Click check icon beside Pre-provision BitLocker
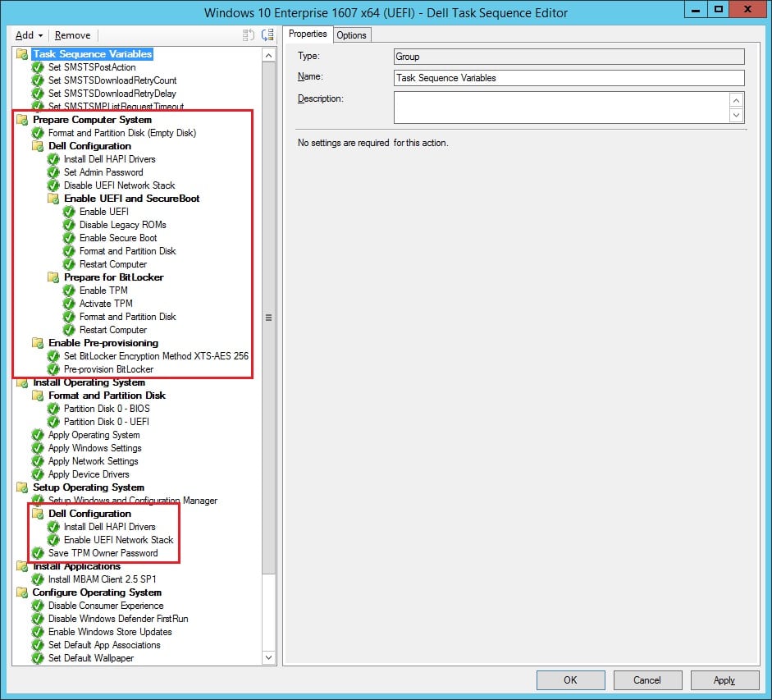 pyautogui.click(x=53, y=369)
